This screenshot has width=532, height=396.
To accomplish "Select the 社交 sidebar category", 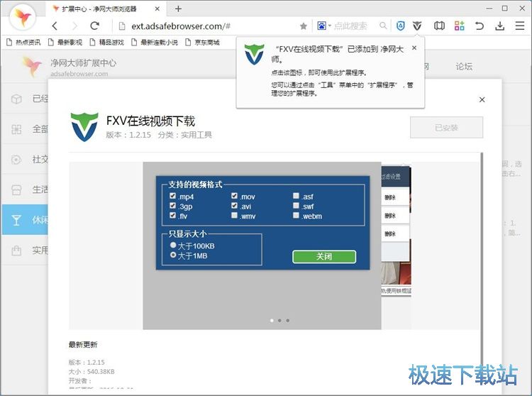I will coord(26,159).
